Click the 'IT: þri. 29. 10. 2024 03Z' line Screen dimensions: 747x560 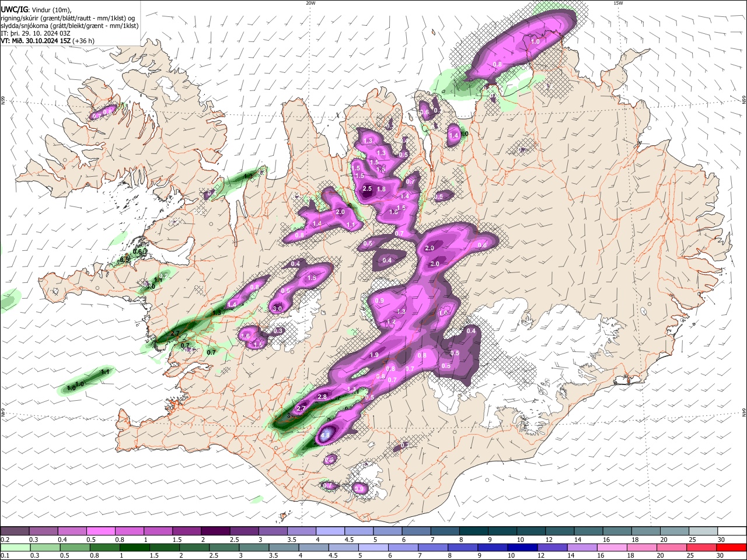coord(36,34)
